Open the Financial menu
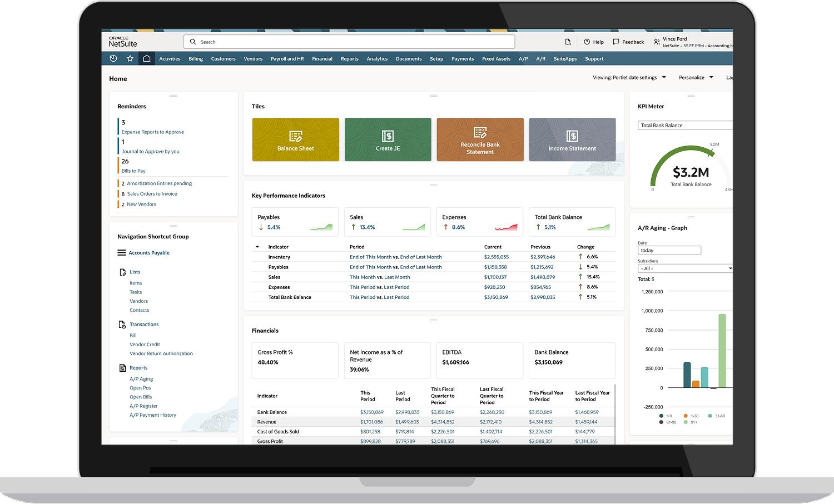This screenshot has width=834, height=504. point(322,58)
